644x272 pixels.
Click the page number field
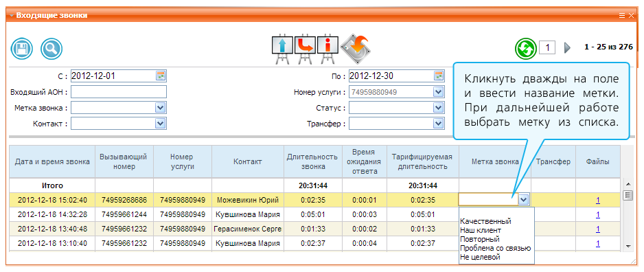click(547, 47)
